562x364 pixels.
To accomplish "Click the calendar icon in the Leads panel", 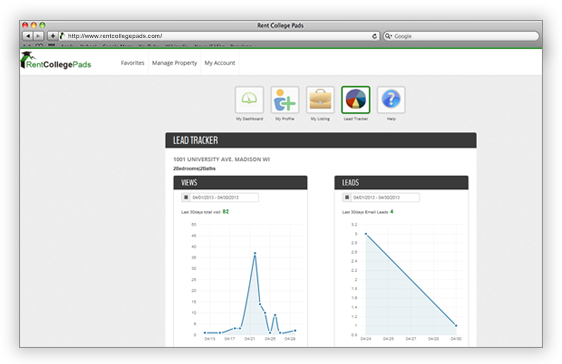I will point(347,197).
